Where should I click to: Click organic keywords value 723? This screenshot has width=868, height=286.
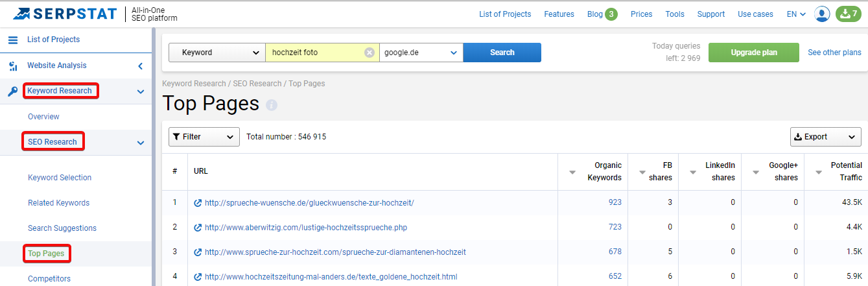(615, 227)
